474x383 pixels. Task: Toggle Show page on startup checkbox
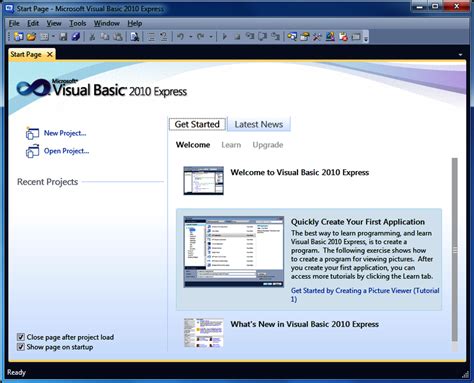(21, 347)
